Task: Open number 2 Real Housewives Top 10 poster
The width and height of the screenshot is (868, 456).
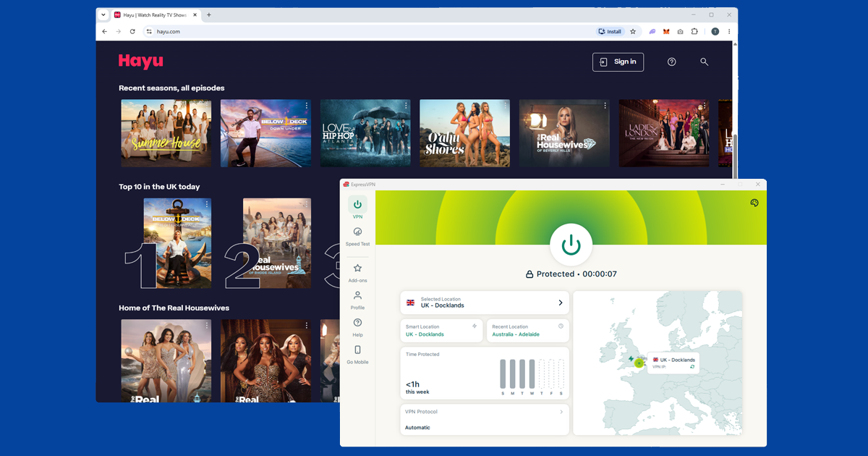Action: click(277, 243)
